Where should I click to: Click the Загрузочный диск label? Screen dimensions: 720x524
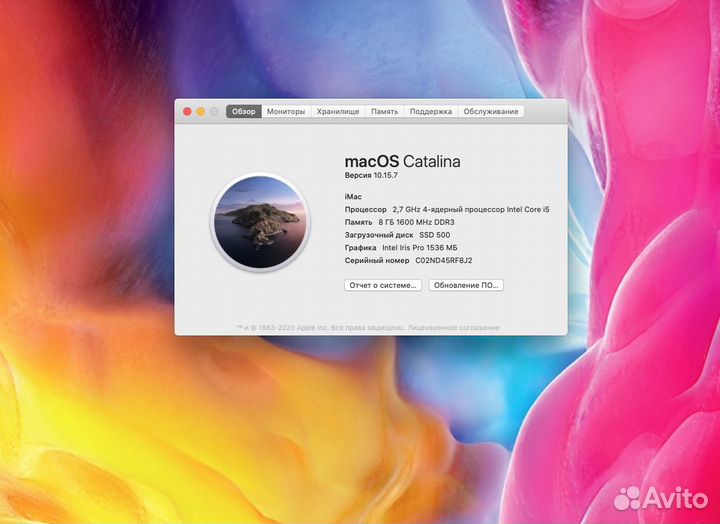click(379, 235)
